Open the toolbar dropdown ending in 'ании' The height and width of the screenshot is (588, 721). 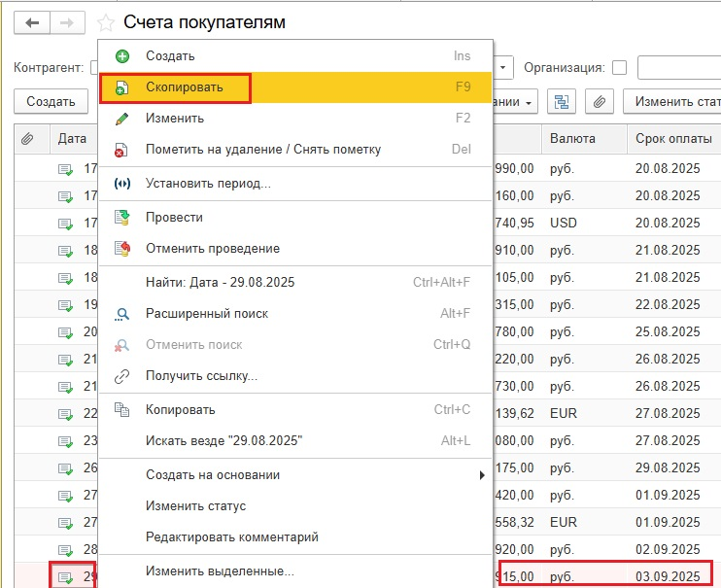(x=515, y=102)
